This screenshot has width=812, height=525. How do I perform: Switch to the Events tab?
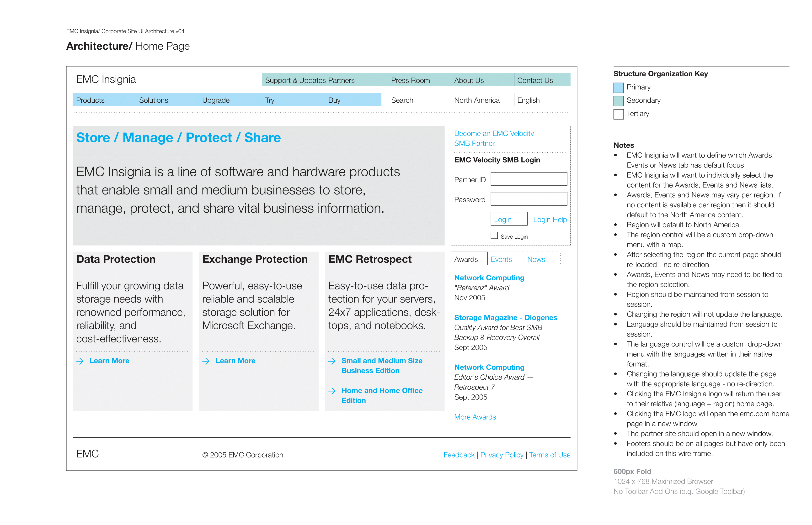(506, 259)
